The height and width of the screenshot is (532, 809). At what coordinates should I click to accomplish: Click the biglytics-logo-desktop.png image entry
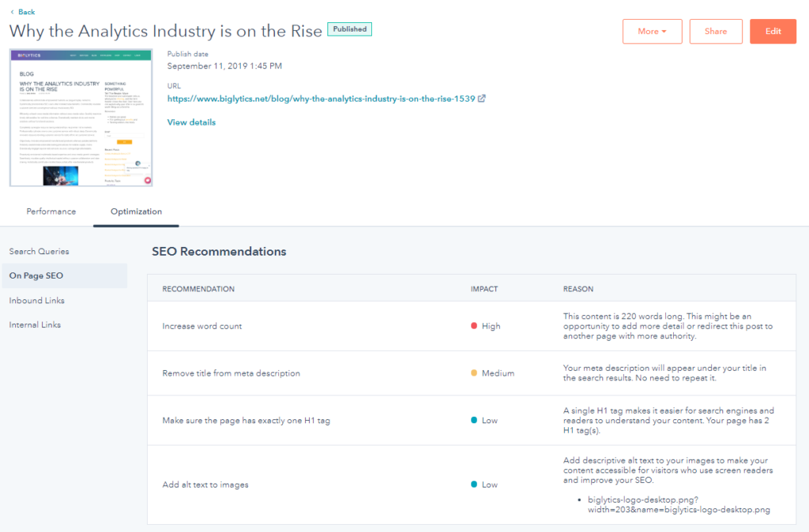click(679, 504)
